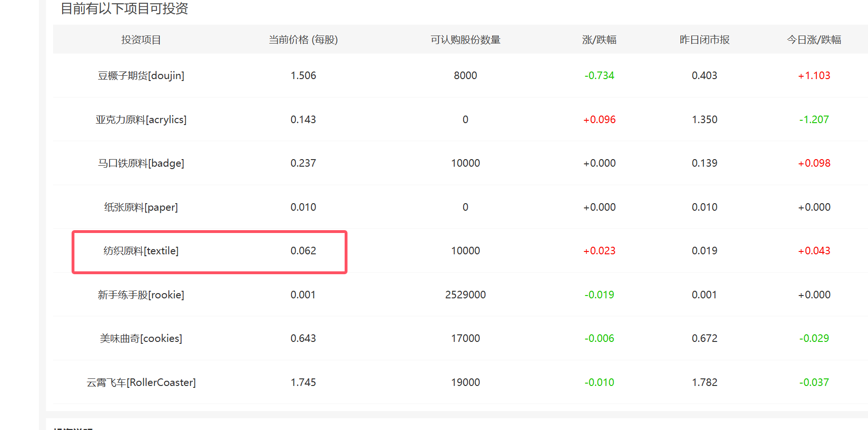Click the 当前价格 (每股) column header
This screenshot has height=430, width=868.
(303, 40)
